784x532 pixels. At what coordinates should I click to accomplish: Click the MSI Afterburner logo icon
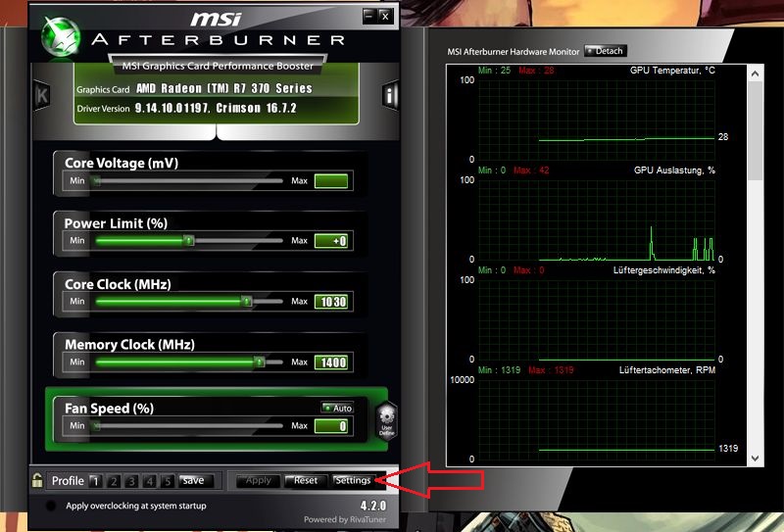[x=61, y=37]
